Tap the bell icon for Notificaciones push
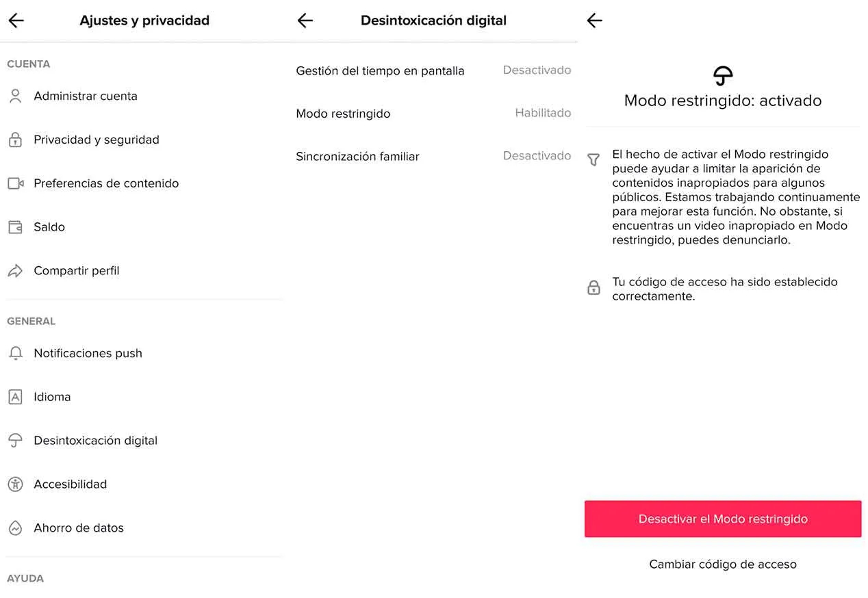Viewport: 868px width, 598px height. tap(15, 354)
